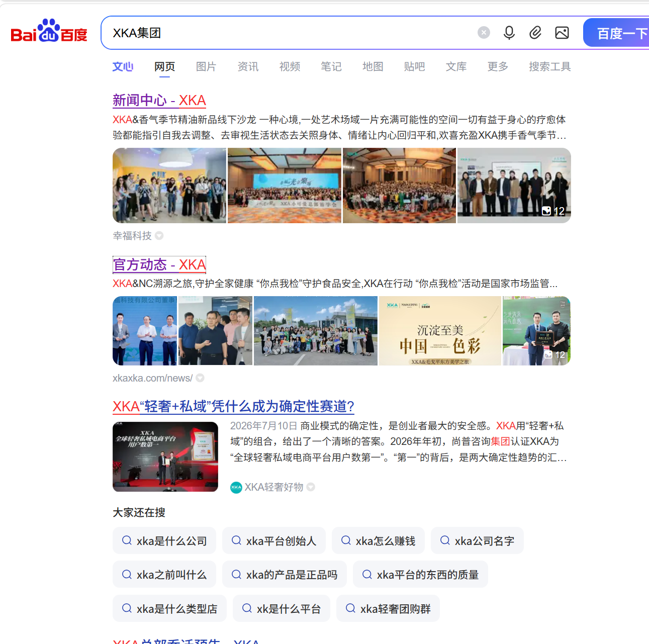
Task: Search suggestion xka之前叫什么
Action: coord(164,575)
